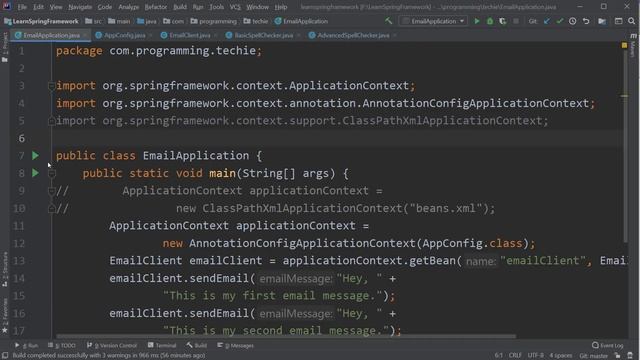Screen dimensions: 640x360
Task: Click the fold end marker on line 5
Action: (x=51, y=121)
